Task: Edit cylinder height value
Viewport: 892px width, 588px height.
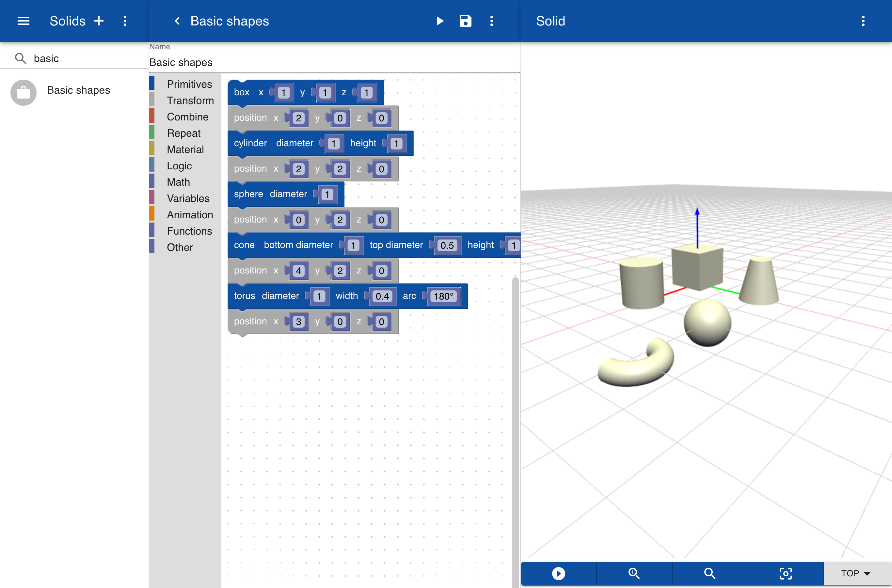Action: 396,144
